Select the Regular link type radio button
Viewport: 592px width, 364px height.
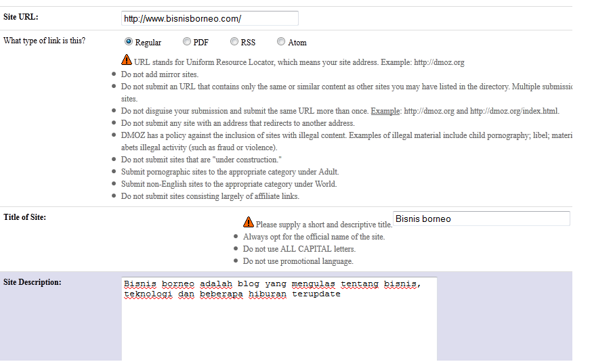pyautogui.click(x=129, y=41)
